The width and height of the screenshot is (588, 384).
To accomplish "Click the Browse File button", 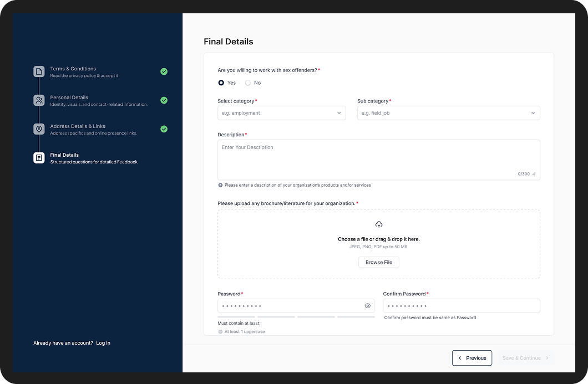I will [x=379, y=262].
